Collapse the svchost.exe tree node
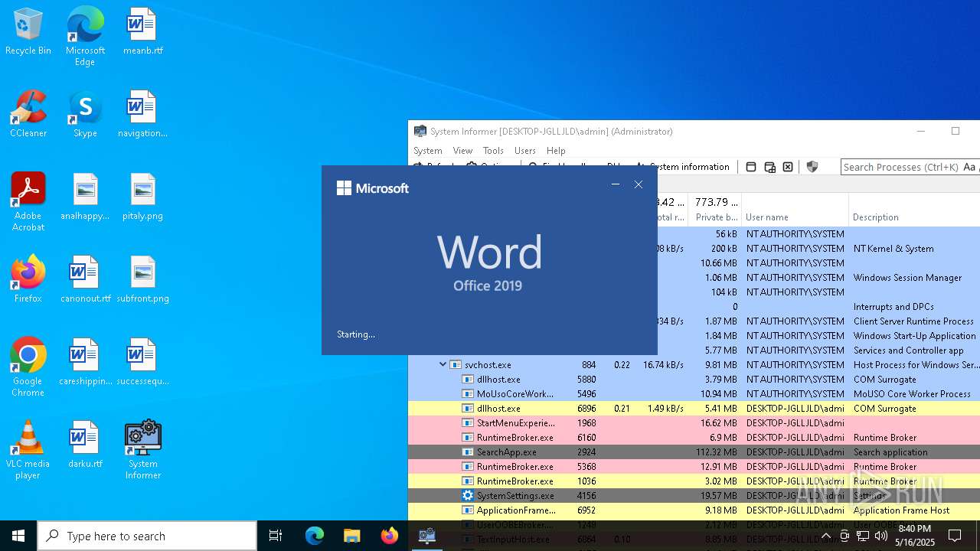The width and height of the screenshot is (980, 551). pyautogui.click(x=443, y=365)
